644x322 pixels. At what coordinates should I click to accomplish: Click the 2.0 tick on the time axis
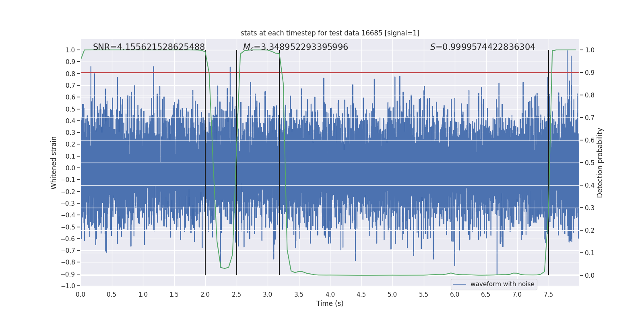(x=205, y=294)
